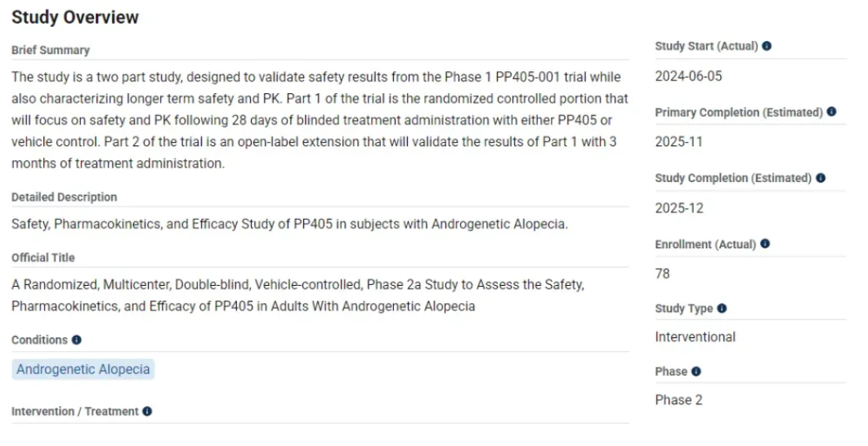This screenshot has height=446, width=868.
Task: Click the Enrollment (Actual) info icon
Action: coord(765,244)
